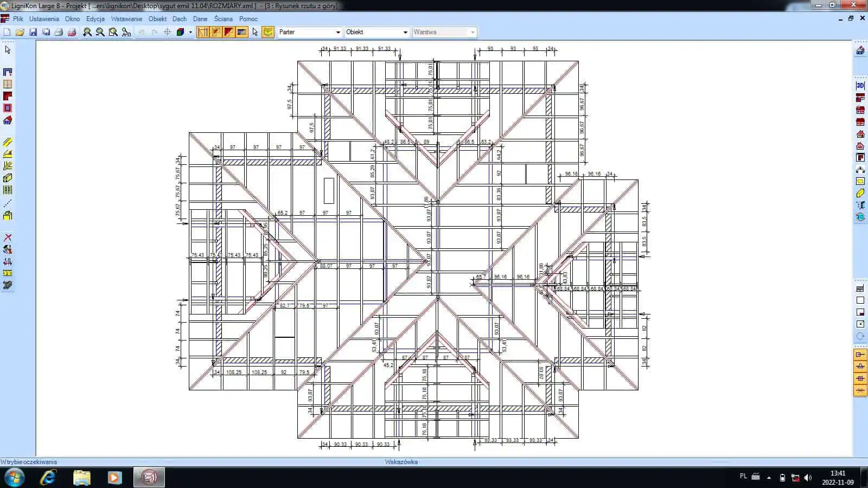The height and width of the screenshot is (488, 868).
Task: Open the arrow next to the 3D cube icon
Action: (190, 33)
